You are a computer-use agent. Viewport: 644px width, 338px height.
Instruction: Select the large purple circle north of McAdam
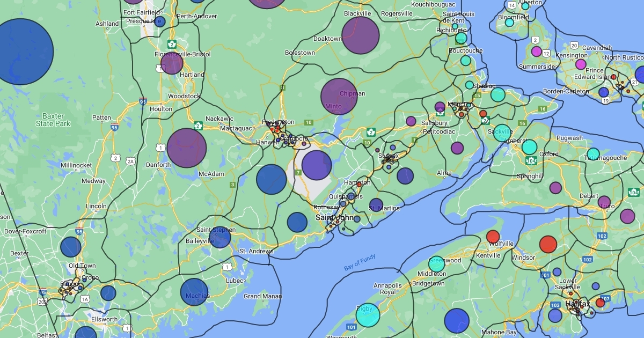[x=187, y=148]
